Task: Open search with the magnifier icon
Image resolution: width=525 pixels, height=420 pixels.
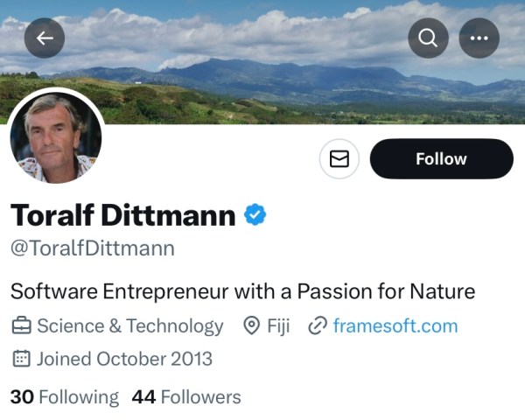Action: 428,38
